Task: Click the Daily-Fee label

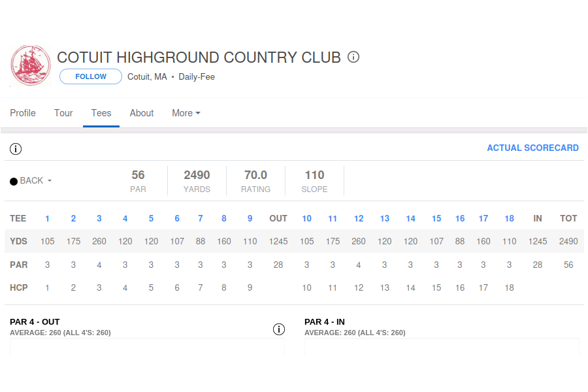Action: coord(197,77)
